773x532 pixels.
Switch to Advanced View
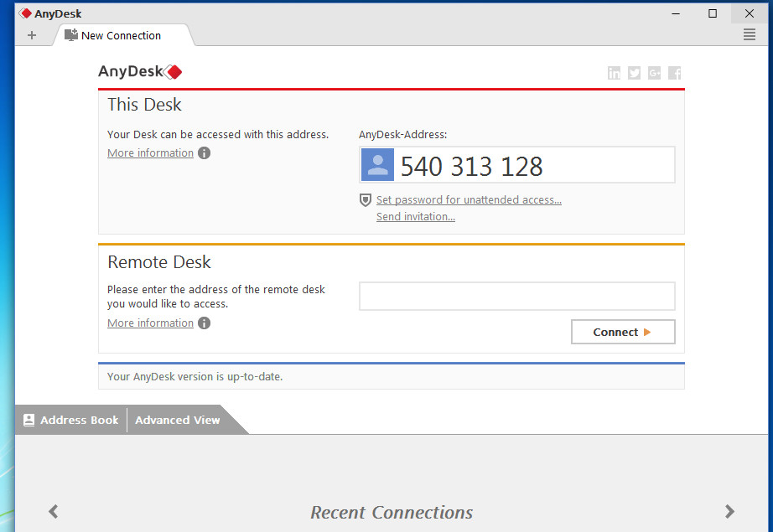pos(178,421)
